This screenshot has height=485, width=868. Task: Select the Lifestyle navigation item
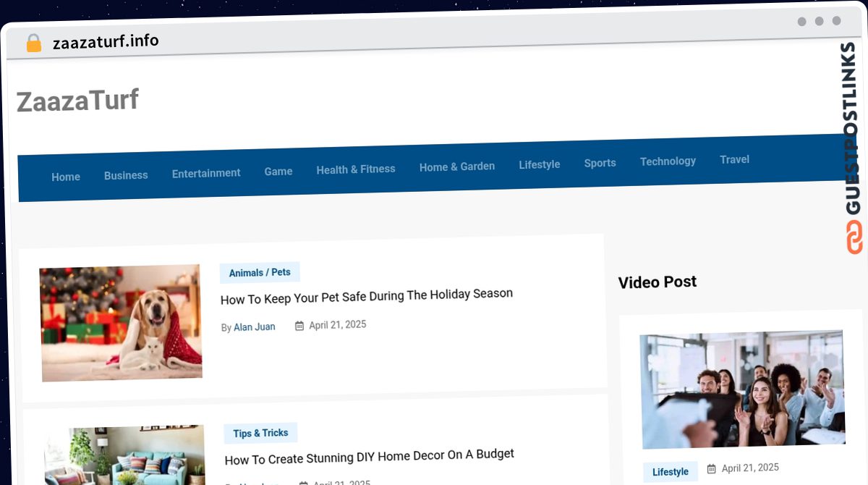pyautogui.click(x=540, y=164)
